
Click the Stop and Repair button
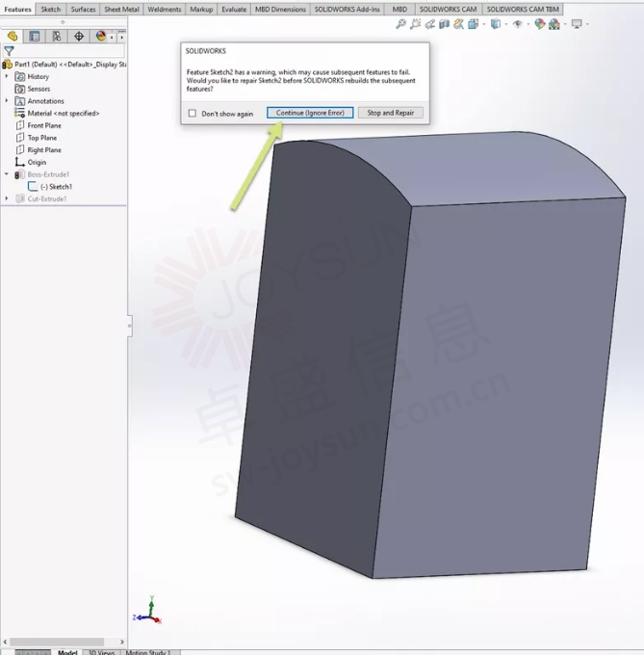point(391,113)
